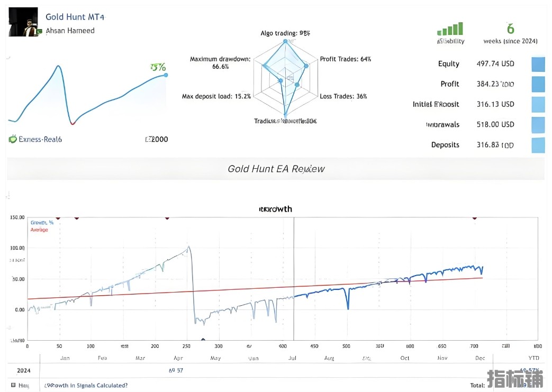Viewport: 552px width, 392px height.
Task: Click the Profit blue bar swatch
Action: click(538, 85)
